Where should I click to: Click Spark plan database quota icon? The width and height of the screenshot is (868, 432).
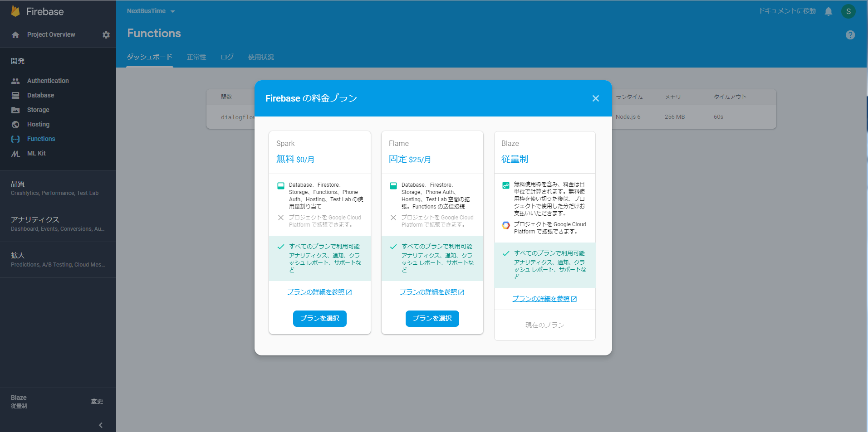(281, 185)
